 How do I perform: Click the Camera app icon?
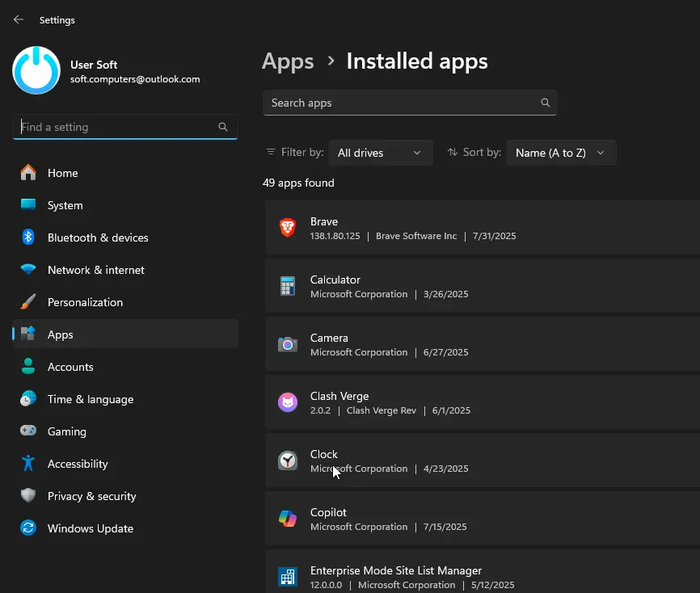[288, 344]
